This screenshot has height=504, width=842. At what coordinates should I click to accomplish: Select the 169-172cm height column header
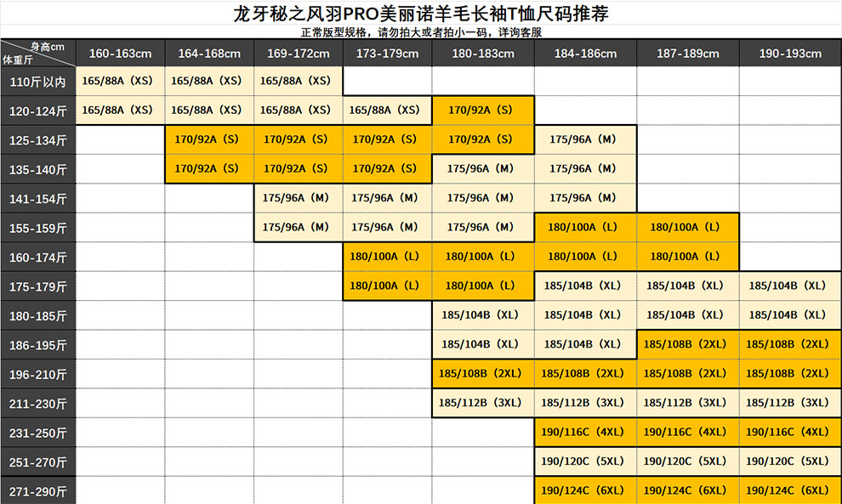[299, 54]
